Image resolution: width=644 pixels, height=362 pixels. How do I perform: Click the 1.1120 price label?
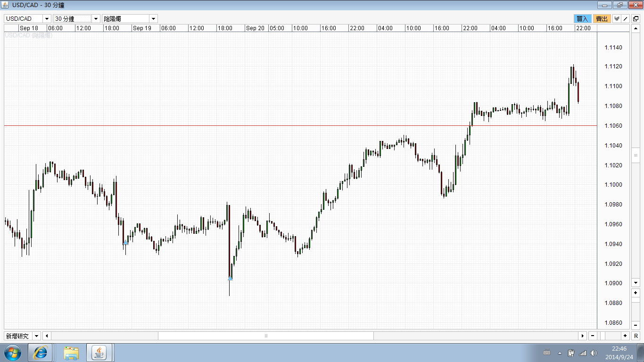613,66
